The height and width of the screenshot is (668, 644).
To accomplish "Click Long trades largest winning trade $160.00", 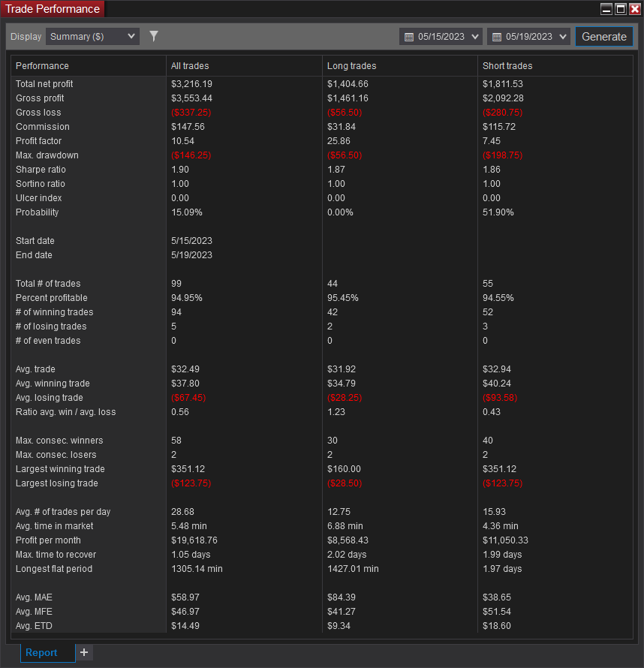I will [x=344, y=469].
